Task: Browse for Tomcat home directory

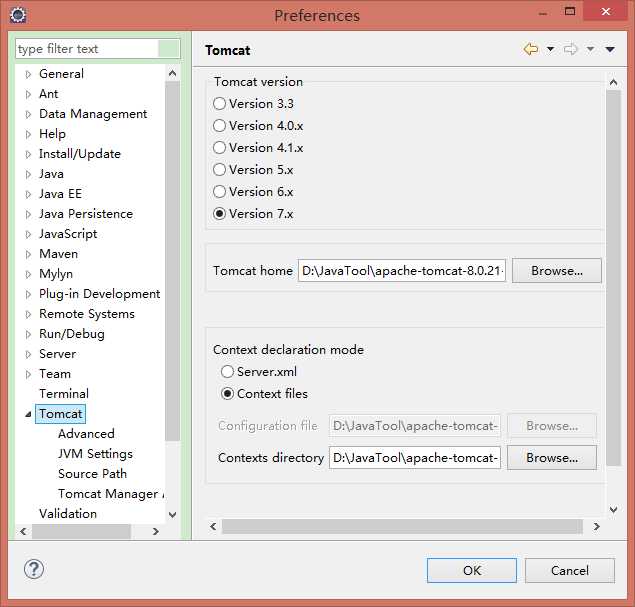Action: [557, 270]
